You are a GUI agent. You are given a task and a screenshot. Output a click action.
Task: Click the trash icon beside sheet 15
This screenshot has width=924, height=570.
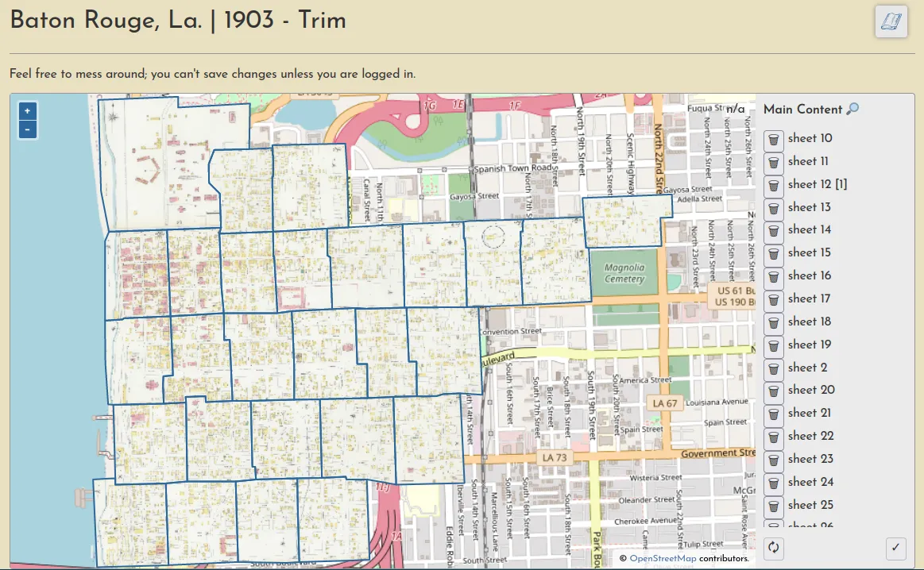pyautogui.click(x=773, y=254)
